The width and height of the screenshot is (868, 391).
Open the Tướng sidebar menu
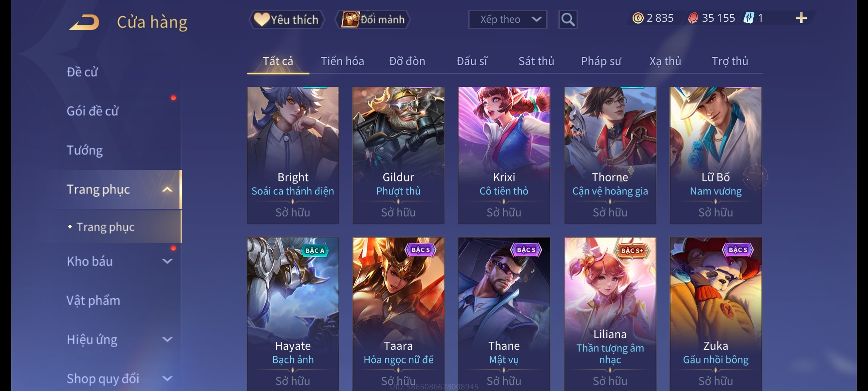85,150
